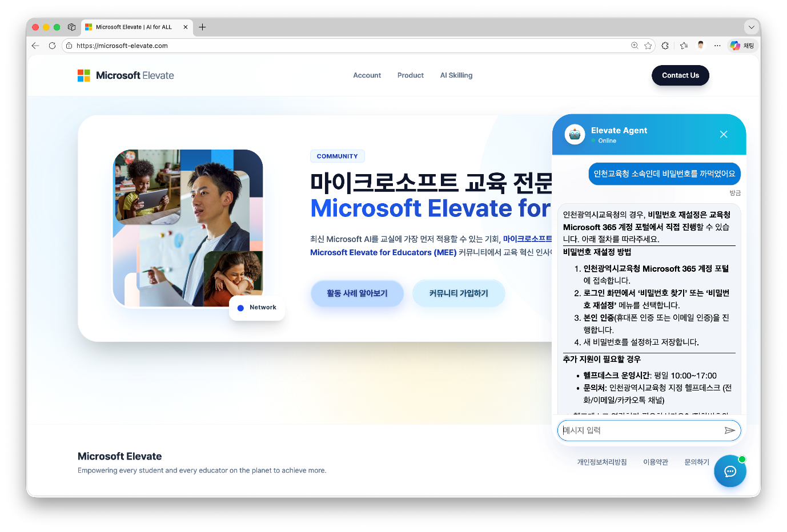The height and width of the screenshot is (532, 787).
Task: Send the chat message with the paper-plane icon
Action: [x=729, y=430]
